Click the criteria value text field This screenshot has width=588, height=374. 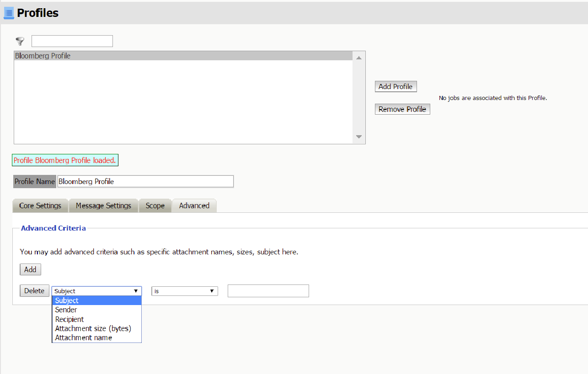tap(268, 291)
